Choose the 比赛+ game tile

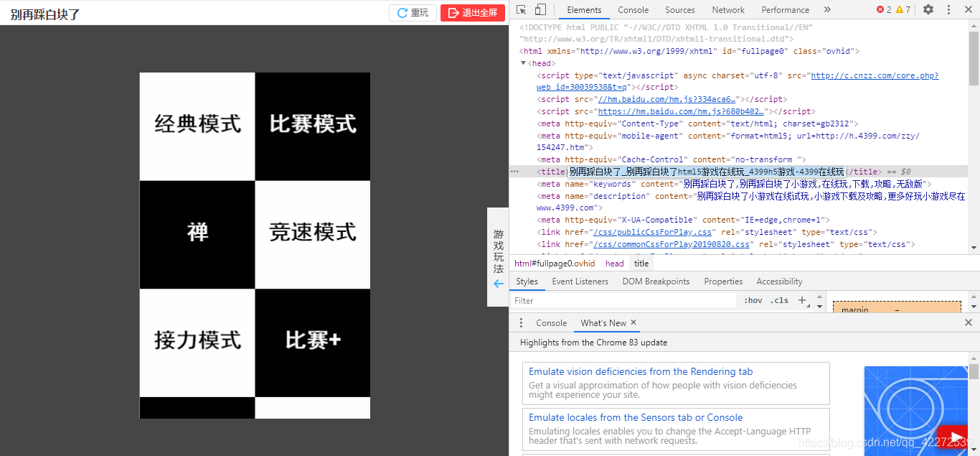(313, 343)
